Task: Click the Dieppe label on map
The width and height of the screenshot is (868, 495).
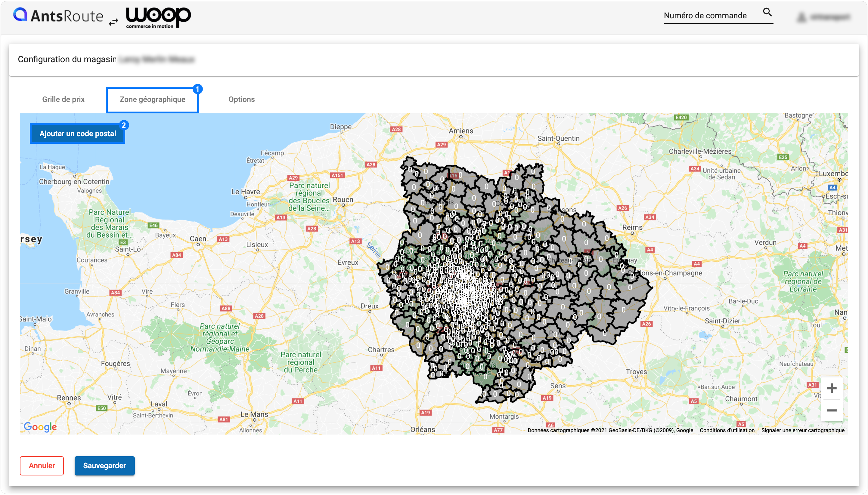Action: pos(341,127)
